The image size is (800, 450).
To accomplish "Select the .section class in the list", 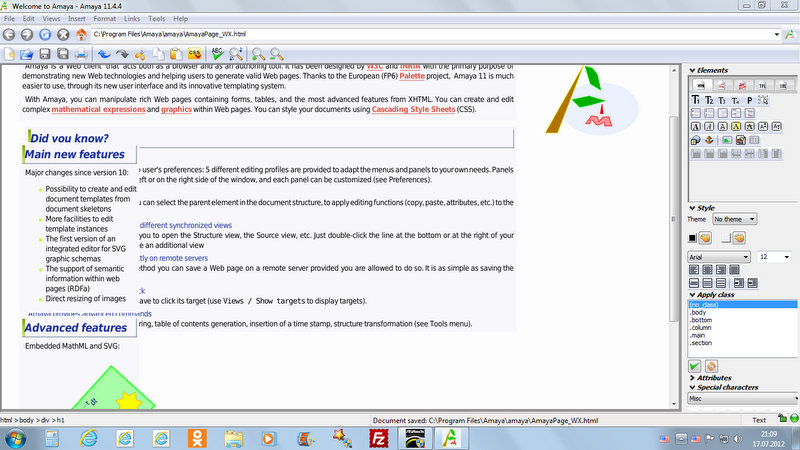I will 742,343.
